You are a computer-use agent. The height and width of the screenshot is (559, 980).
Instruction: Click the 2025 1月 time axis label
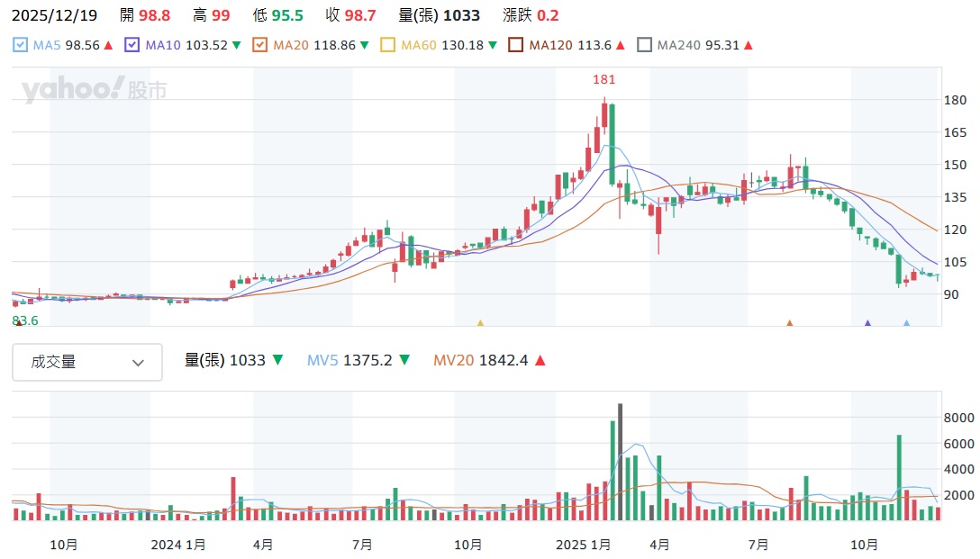(x=583, y=545)
